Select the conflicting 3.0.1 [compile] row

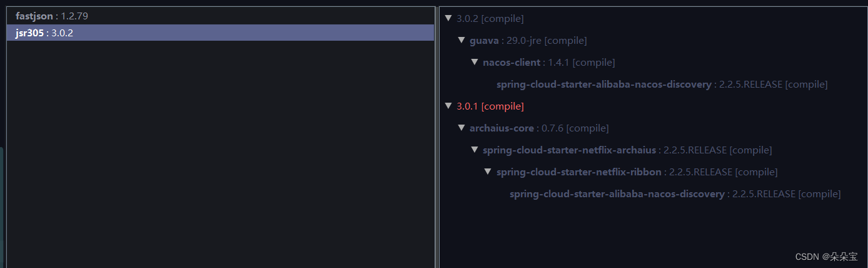[490, 106]
